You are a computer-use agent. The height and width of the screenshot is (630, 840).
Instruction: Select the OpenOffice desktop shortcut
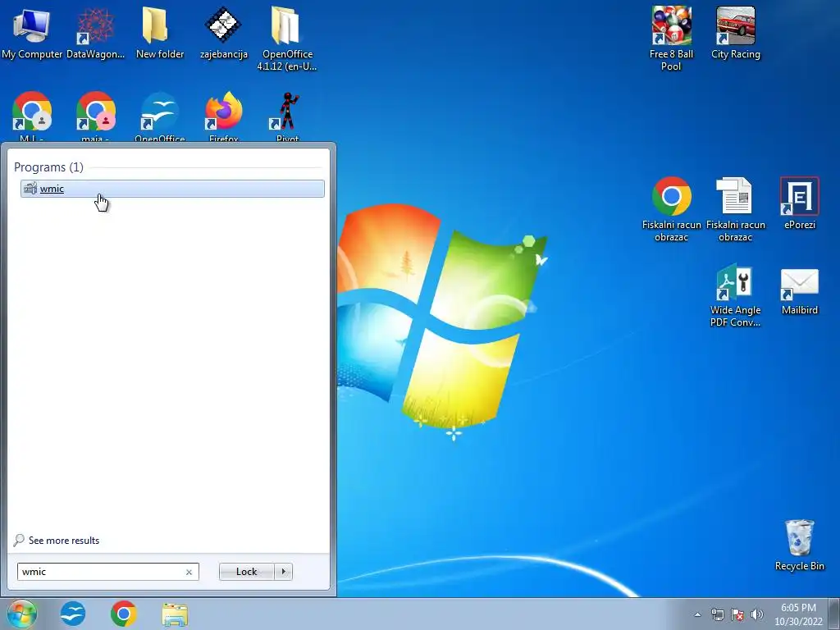point(160,116)
